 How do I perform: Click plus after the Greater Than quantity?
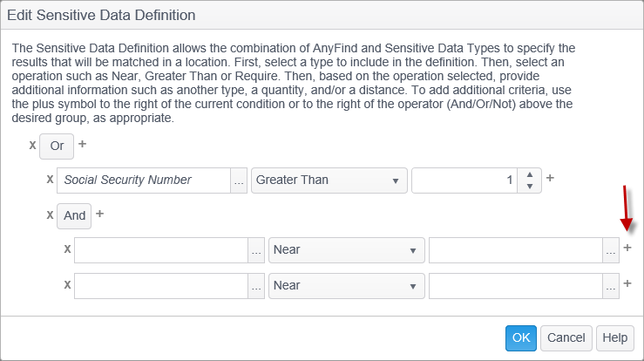[x=550, y=179]
